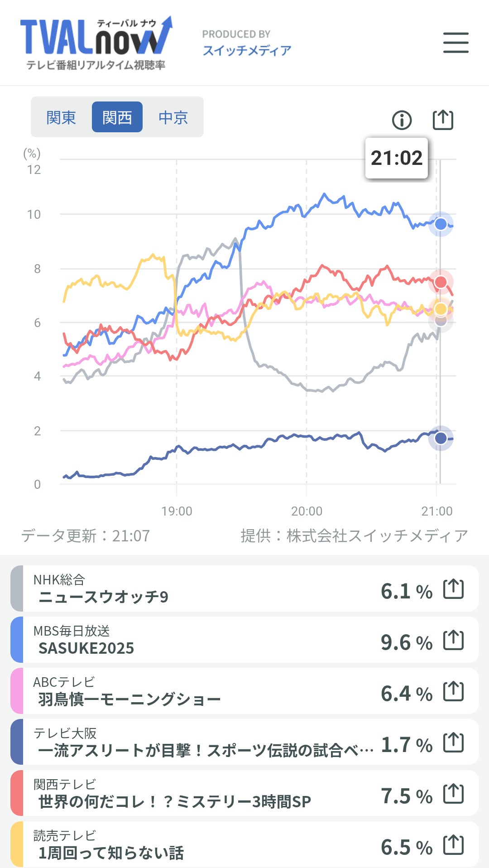Click the chart info icon
Viewport: 489px width, 868px height.
[402, 120]
